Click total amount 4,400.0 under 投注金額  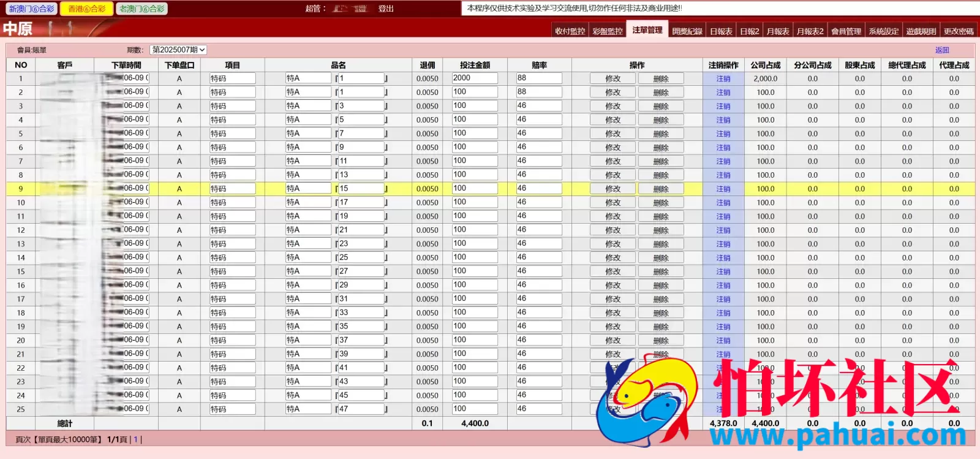click(475, 423)
